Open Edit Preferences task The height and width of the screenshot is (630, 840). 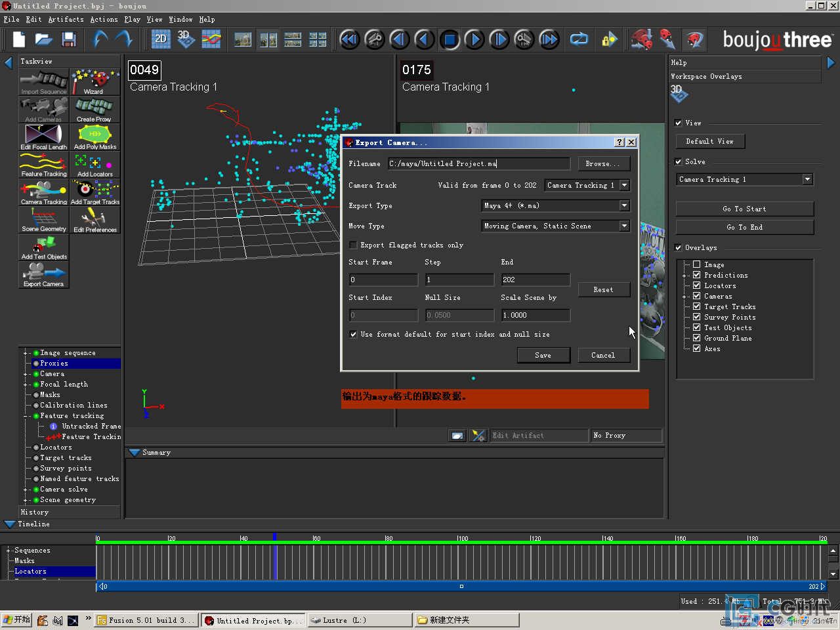coord(95,220)
